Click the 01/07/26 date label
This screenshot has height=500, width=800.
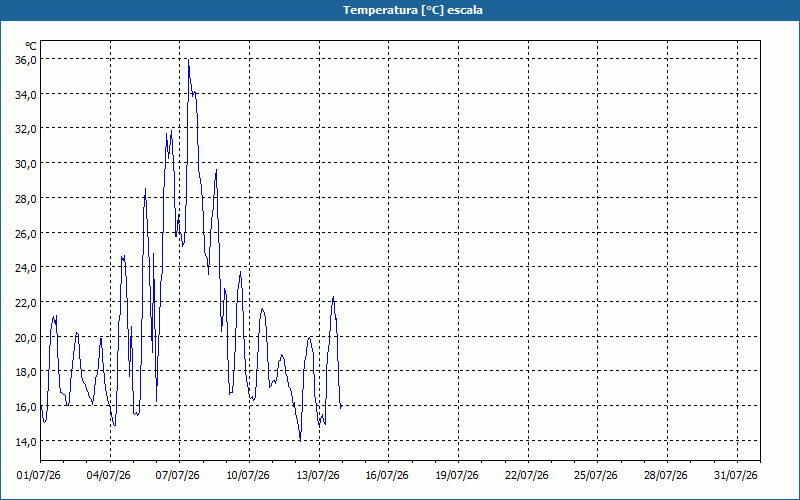(x=38, y=476)
